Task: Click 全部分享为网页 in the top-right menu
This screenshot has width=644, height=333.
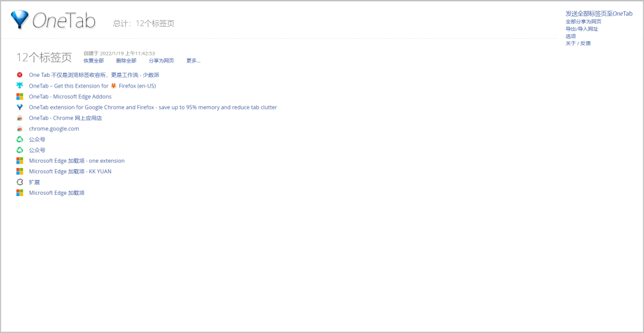Action: click(583, 21)
